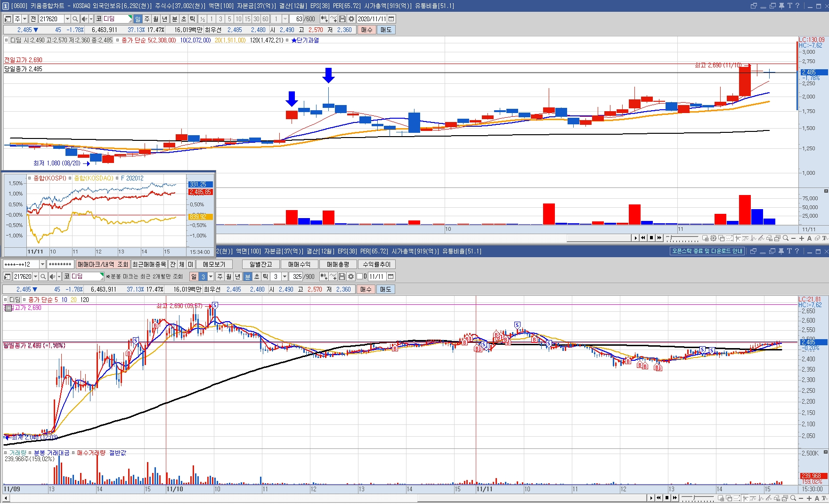Viewport: 829px width, 504px height.
Task: Click plus icon in lower chart bottom bar
Action: click(809, 498)
